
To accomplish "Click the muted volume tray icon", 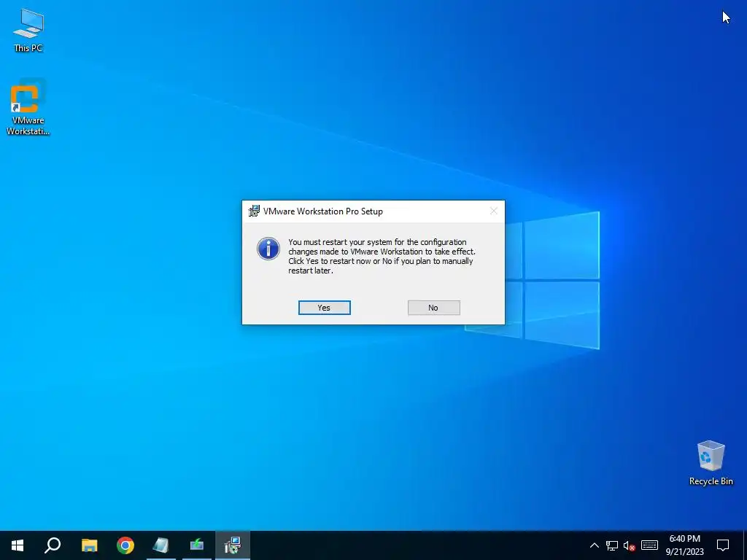I will coord(630,545).
